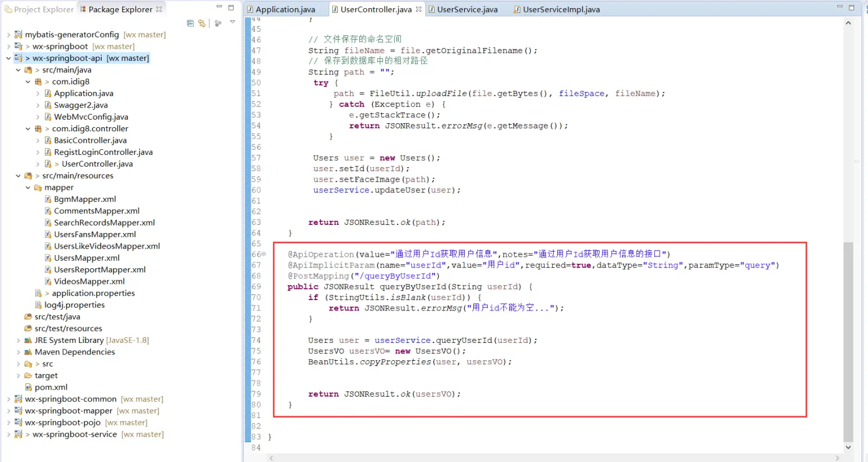
Task: Maximize the Package Explorer view
Action: coord(231,8)
